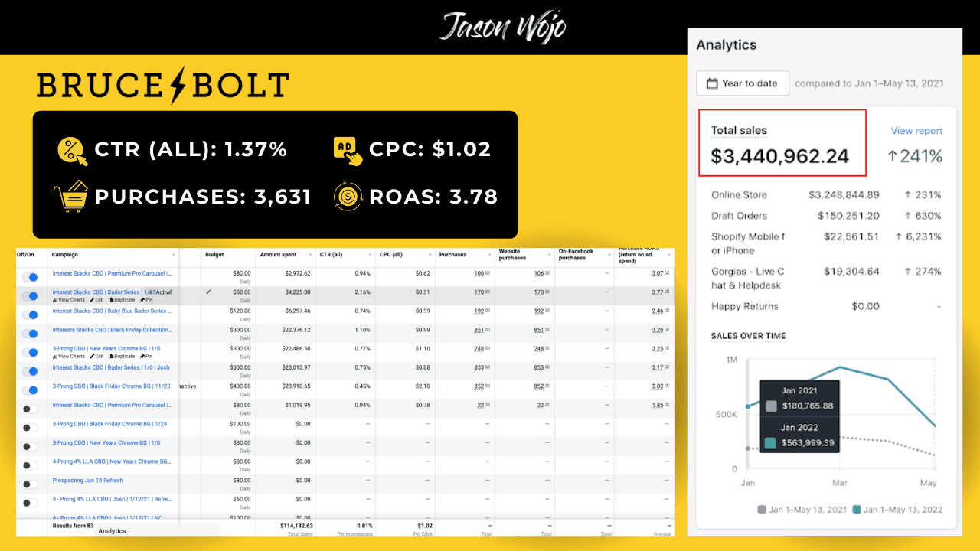The image size is (980, 551).
Task: Click the teal Jan 2022 tooltip swatch
Action: (771, 442)
